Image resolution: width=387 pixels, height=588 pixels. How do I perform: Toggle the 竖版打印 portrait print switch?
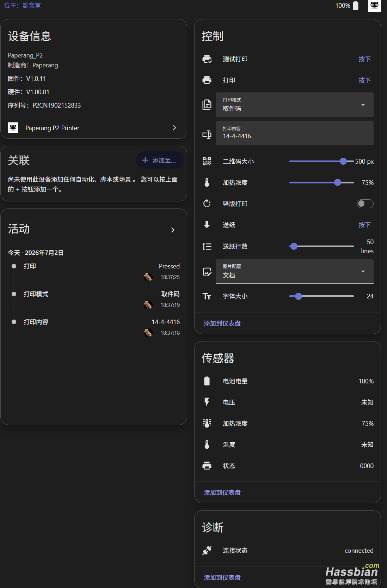tap(365, 204)
